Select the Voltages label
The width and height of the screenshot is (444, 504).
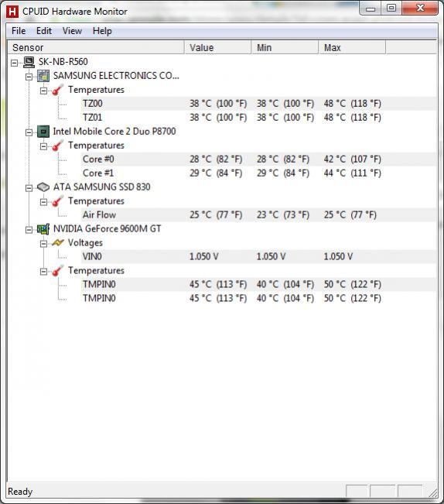(x=85, y=242)
